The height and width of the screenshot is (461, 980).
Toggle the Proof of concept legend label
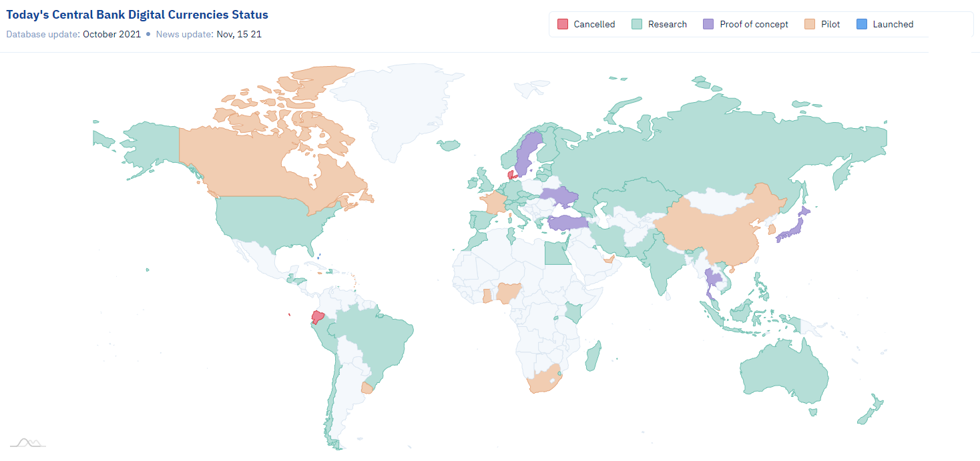point(754,24)
